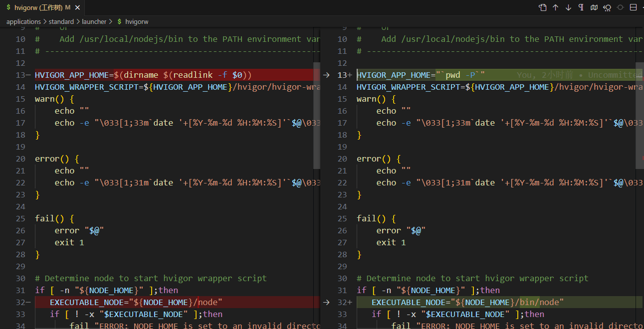Click HVIGOR_WRAPPER_SCRIPT line 14 in left pane

pyautogui.click(x=177, y=87)
